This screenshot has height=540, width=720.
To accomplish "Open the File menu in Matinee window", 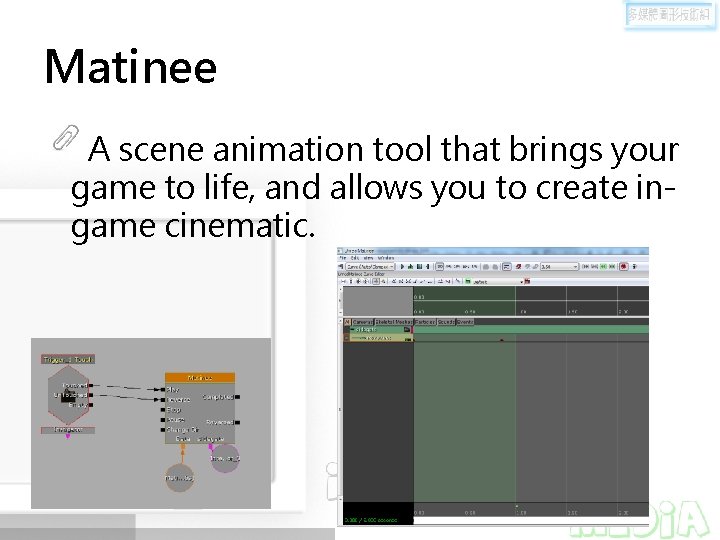I will tap(343, 258).
